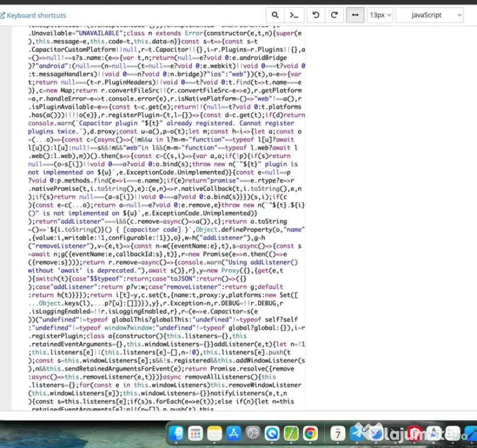Open the green CotEditor pencil app in Dock
This screenshot has width=477, height=448.
click(x=291, y=433)
